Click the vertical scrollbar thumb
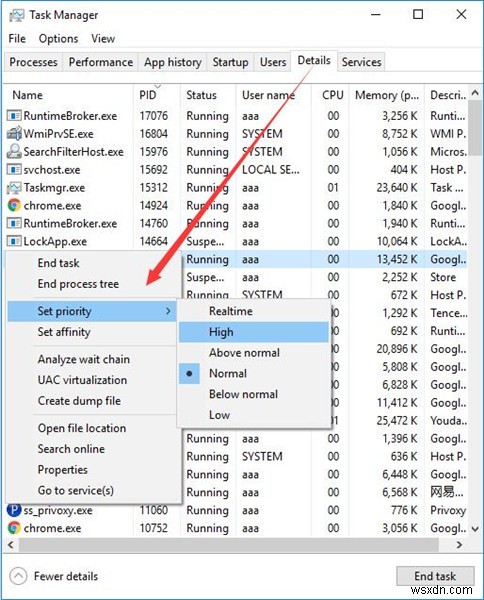 475,128
